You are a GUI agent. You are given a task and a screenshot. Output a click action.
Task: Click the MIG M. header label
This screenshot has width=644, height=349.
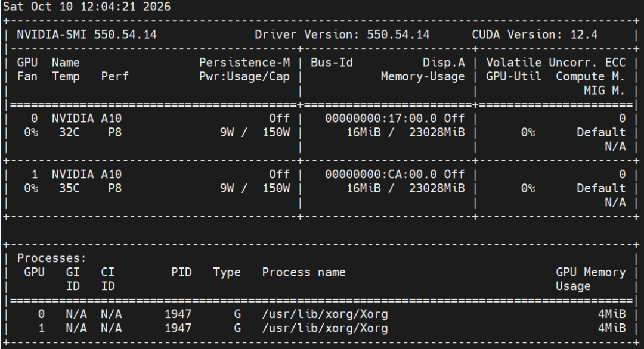[605, 90]
